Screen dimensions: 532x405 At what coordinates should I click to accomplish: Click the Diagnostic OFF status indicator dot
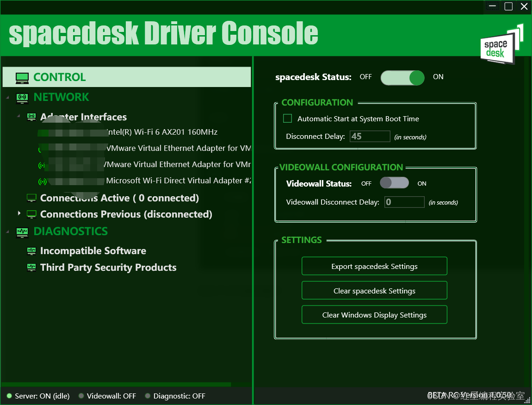pyautogui.click(x=148, y=396)
